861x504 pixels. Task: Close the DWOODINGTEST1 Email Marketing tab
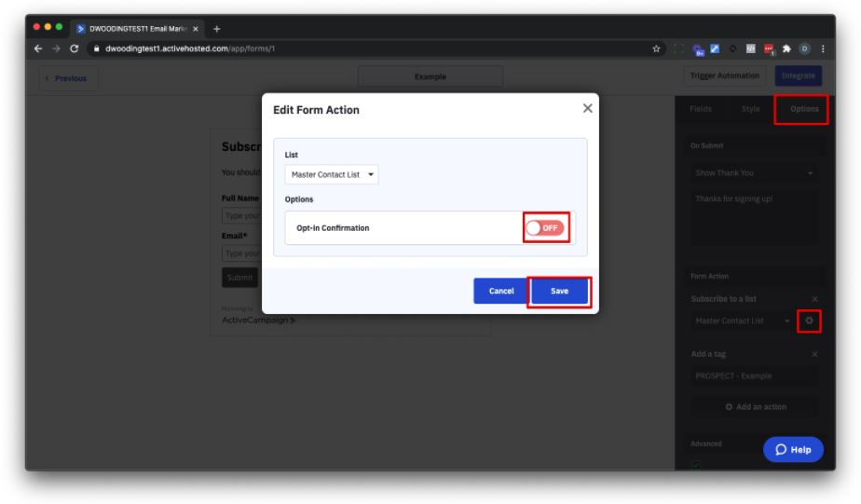(x=196, y=29)
